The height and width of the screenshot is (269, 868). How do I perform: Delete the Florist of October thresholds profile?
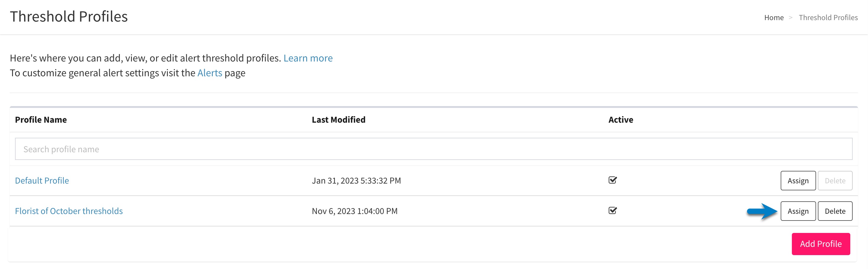point(835,211)
